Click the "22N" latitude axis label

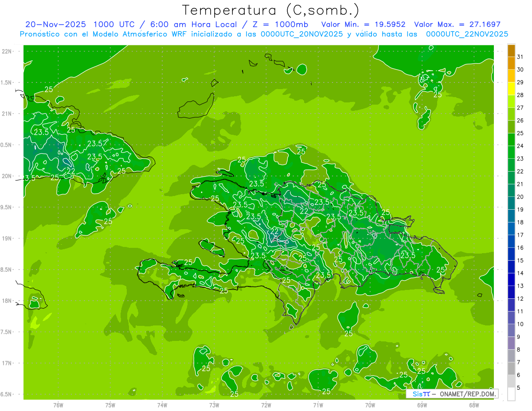click(x=7, y=51)
